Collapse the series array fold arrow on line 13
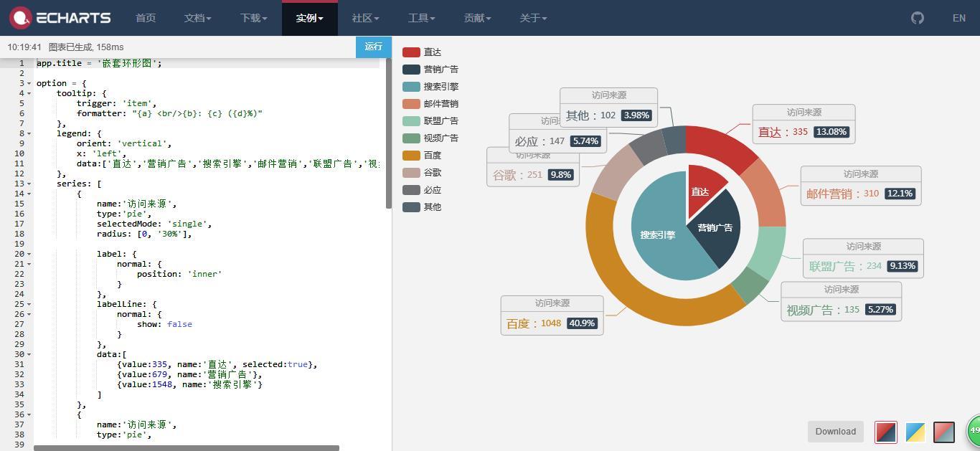The height and width of the screenshot is (451, 980). pos(29,184)
